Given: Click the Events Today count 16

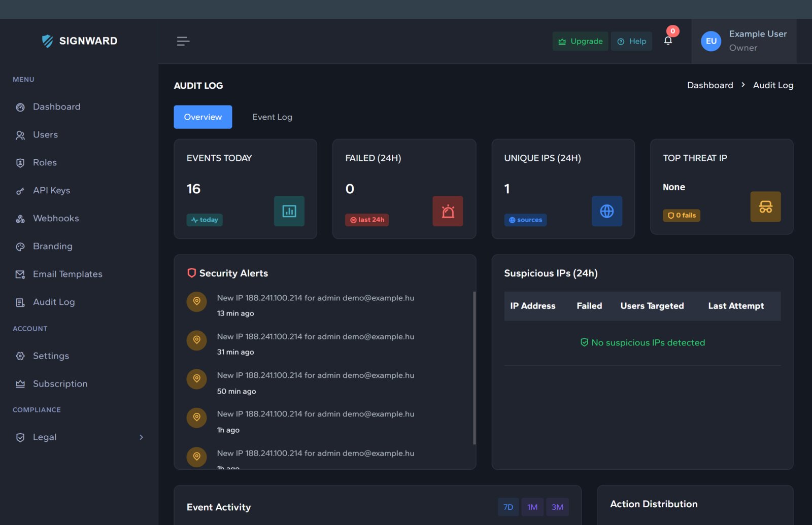Looking at the screenshot, I should [x=193, y=189].
